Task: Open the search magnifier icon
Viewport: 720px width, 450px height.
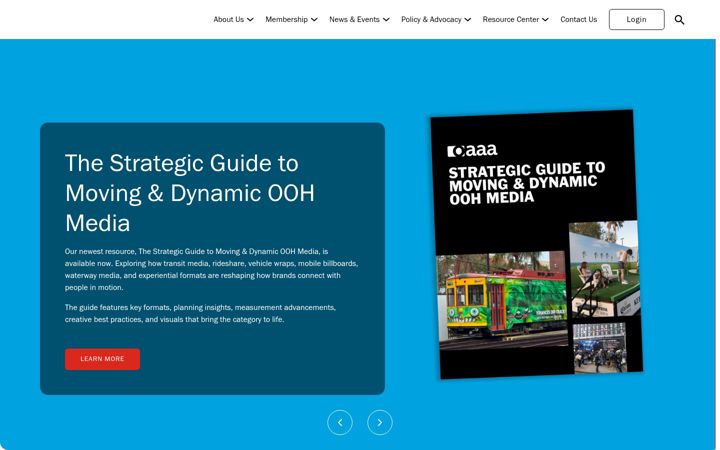Action: [679, 20]
